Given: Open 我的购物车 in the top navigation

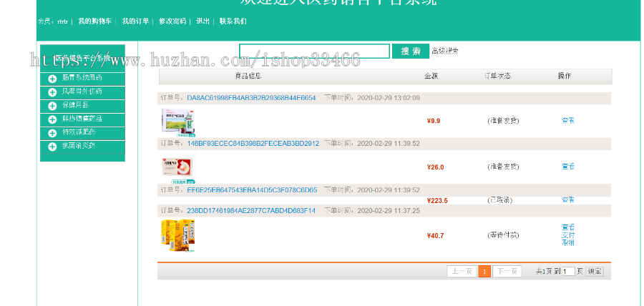Looking at the screenshot, I should (95, 21).
